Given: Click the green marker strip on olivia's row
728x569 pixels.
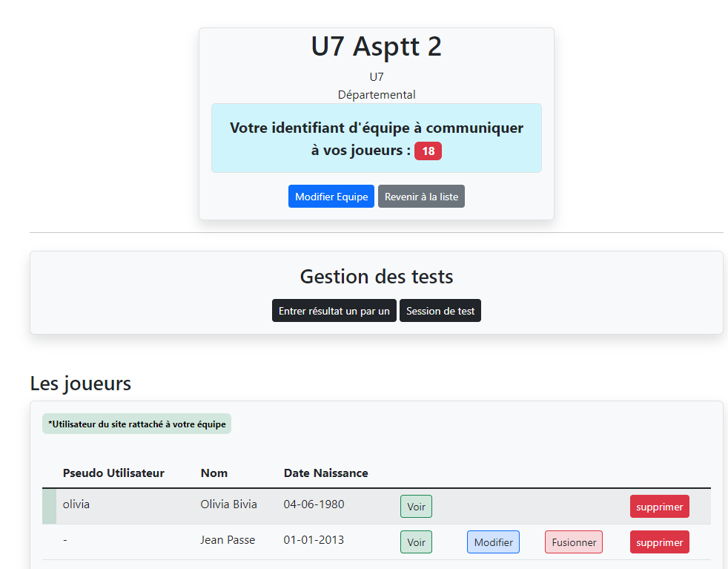Looking at the screenshot, I should click(49, 507).
